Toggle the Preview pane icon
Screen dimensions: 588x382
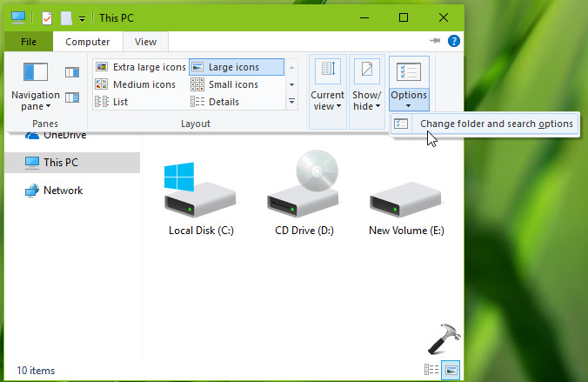72,72
